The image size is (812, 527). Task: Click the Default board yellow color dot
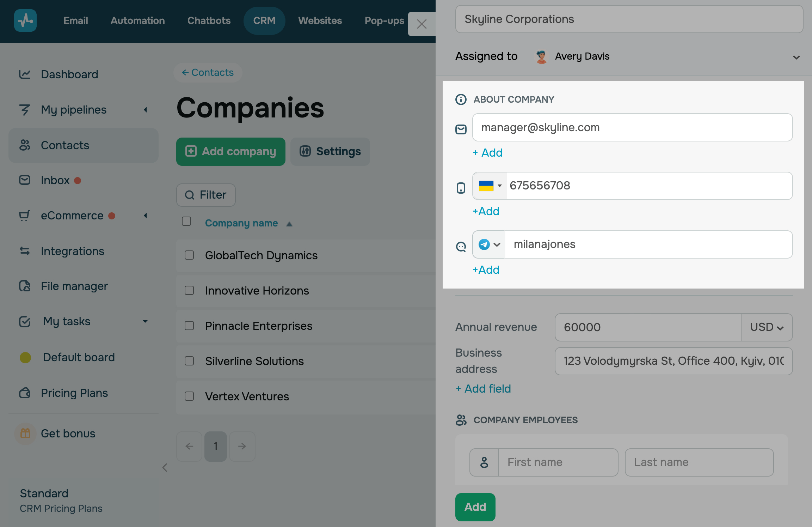tap(25, 357)
